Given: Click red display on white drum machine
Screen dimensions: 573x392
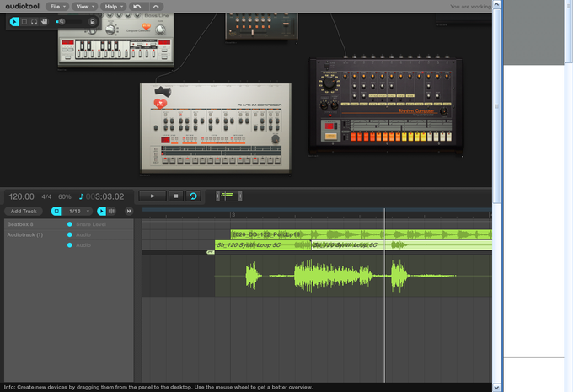Looking at the screenshot, I should coord(165,140).
